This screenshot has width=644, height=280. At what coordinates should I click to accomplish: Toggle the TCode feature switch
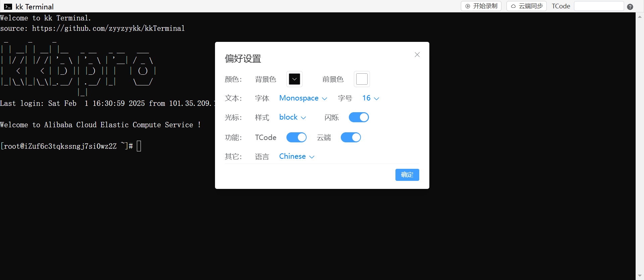point(297,137)
